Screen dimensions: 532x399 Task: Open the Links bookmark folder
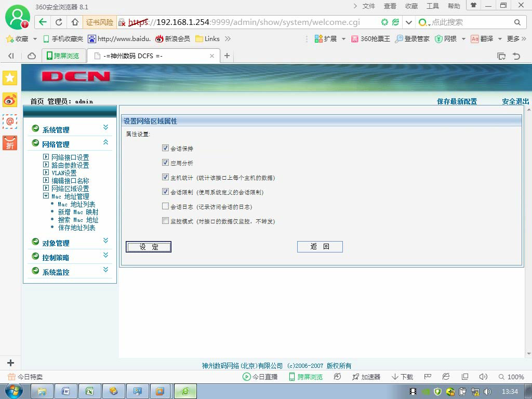208,38
